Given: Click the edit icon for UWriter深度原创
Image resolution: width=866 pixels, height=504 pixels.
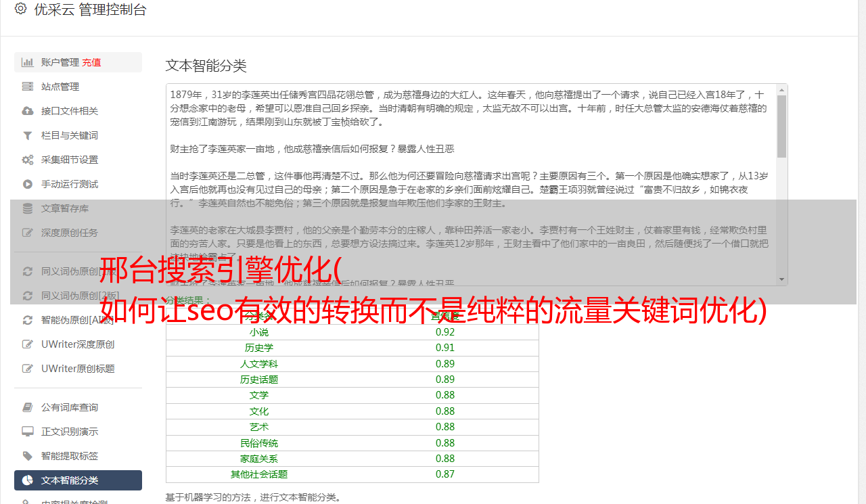Looking at the screenshot, I should (x=28, y=344).
